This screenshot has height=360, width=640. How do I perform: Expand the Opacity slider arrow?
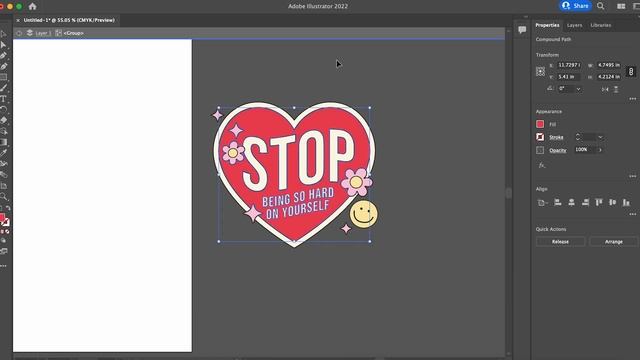[x=600, y=150]
